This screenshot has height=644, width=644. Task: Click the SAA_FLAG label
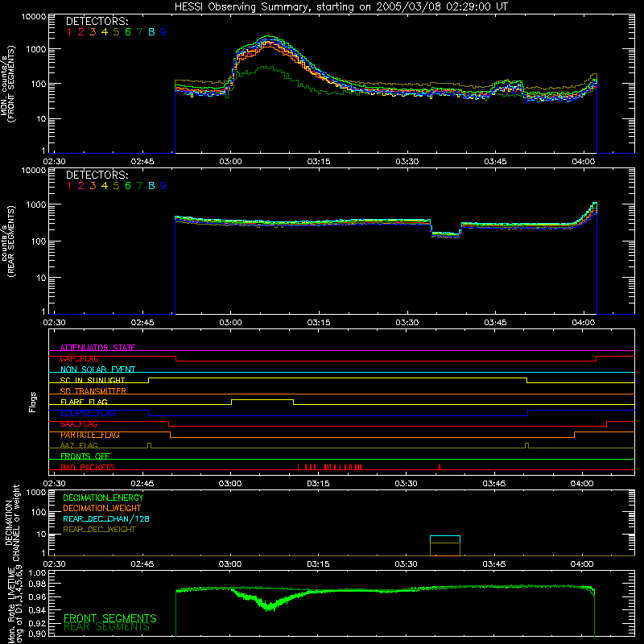pyautogui.click(x=79, y=424)
